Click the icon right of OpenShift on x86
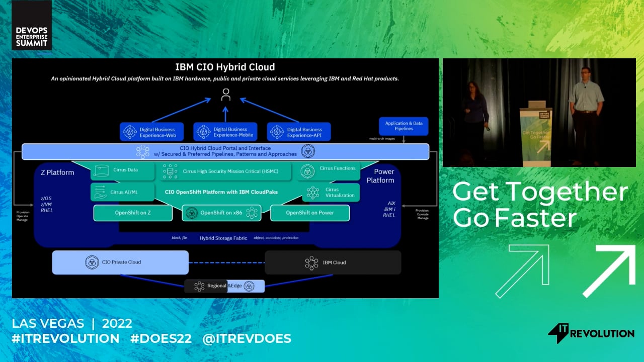This screenshot has width=644, height=362. tap(252, 213)
